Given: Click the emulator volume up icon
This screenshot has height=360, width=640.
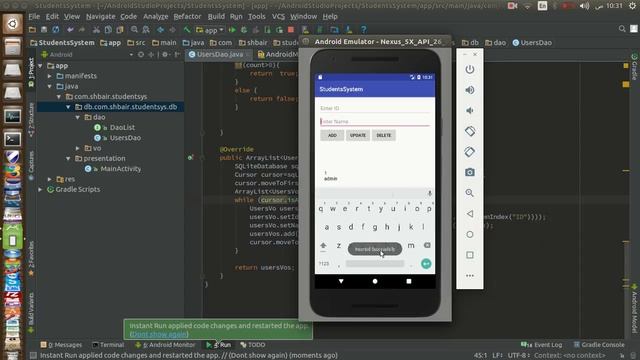Looking at the screenshot, I should 470,90.
